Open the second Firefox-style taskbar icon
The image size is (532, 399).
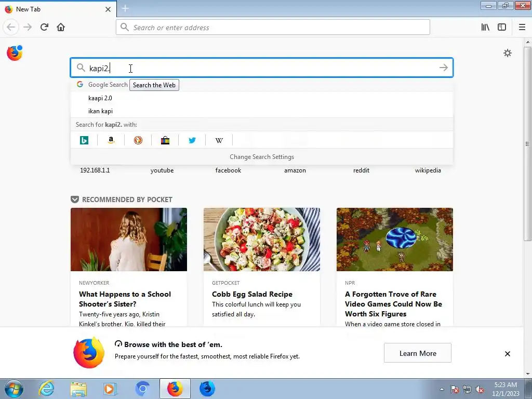[207, 389]
